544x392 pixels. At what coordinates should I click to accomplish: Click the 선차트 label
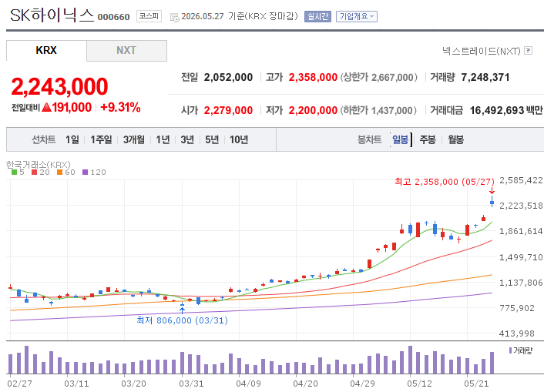tap(44, 139)
